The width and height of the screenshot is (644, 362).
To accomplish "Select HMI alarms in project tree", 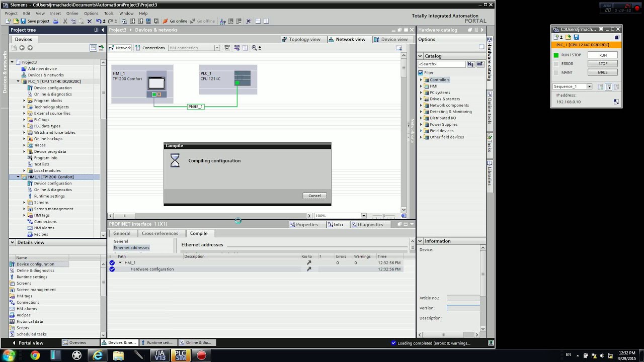I will pos(44,228).
